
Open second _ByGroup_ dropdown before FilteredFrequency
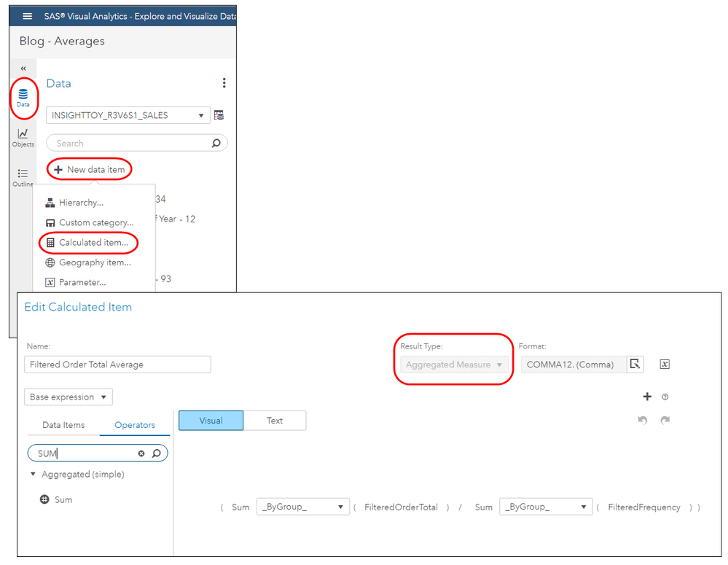(x=546, y=507)
